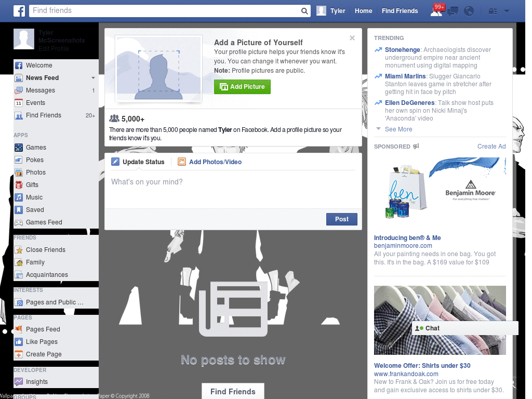Click the 5,000+ people icon
The width and height of the screenshot is (532, 399).
point(114,118)
